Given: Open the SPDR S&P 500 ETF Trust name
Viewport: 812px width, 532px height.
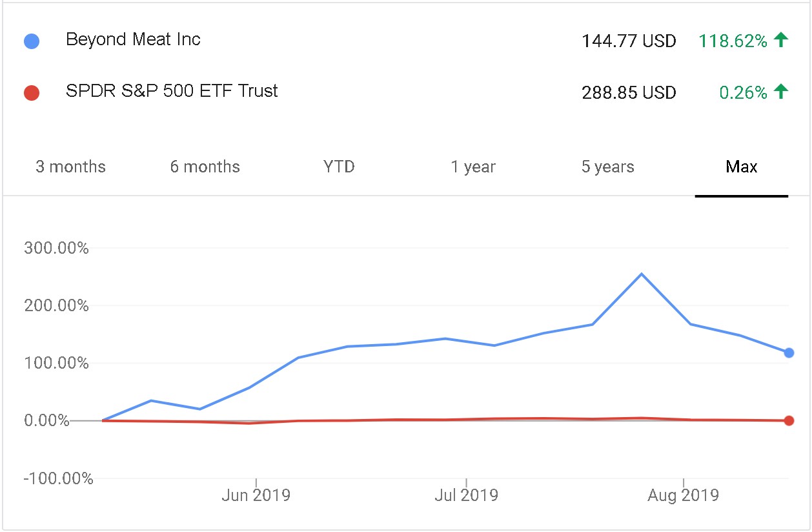Looking at the screenshot, I should 172,91.
